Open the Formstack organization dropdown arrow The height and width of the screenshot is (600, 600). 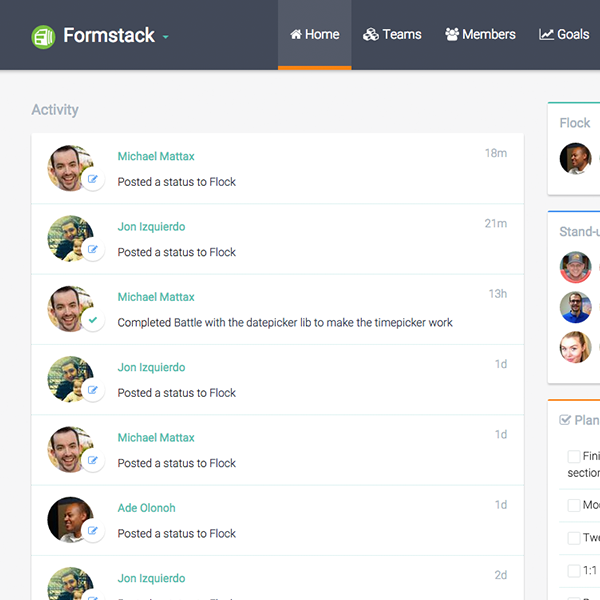click(x=166, y=37)
